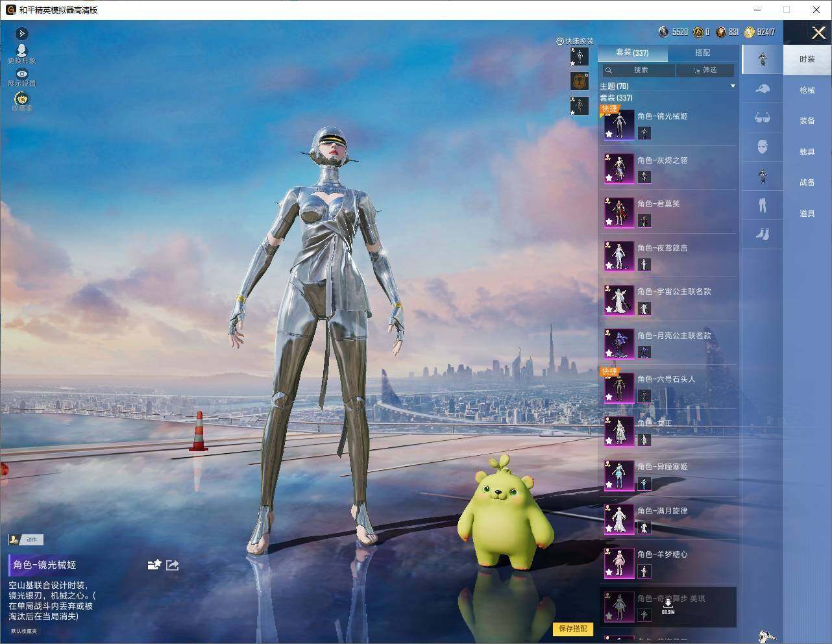Switch to the 搭配 tab

coord(703,53)
